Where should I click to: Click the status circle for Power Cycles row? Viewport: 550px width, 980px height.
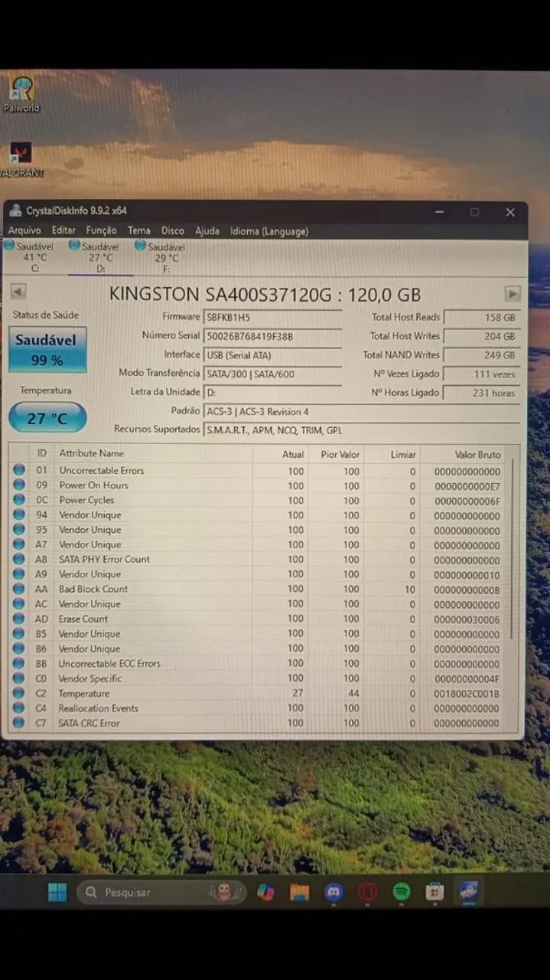pos(19,500)
